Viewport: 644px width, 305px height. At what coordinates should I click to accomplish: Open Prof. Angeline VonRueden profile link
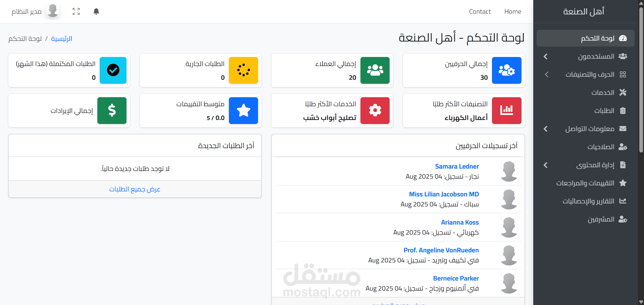(441, 250)
